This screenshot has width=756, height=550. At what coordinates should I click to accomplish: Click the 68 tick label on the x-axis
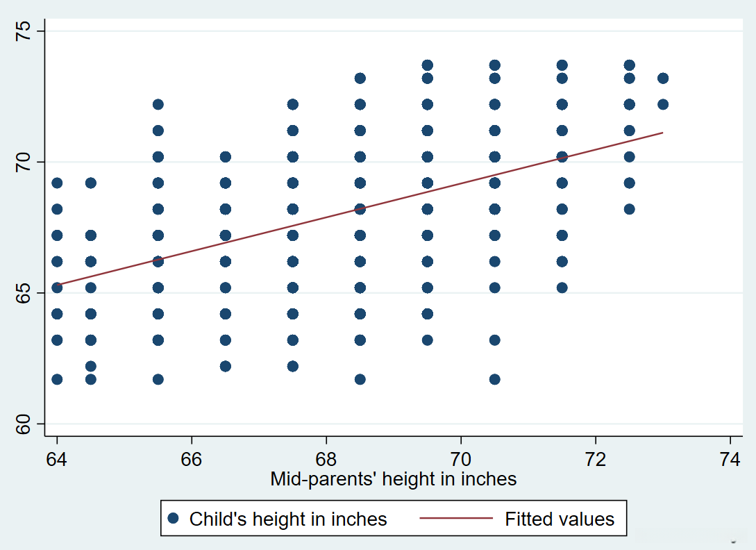pyautogui.click(x=326, y=458)
